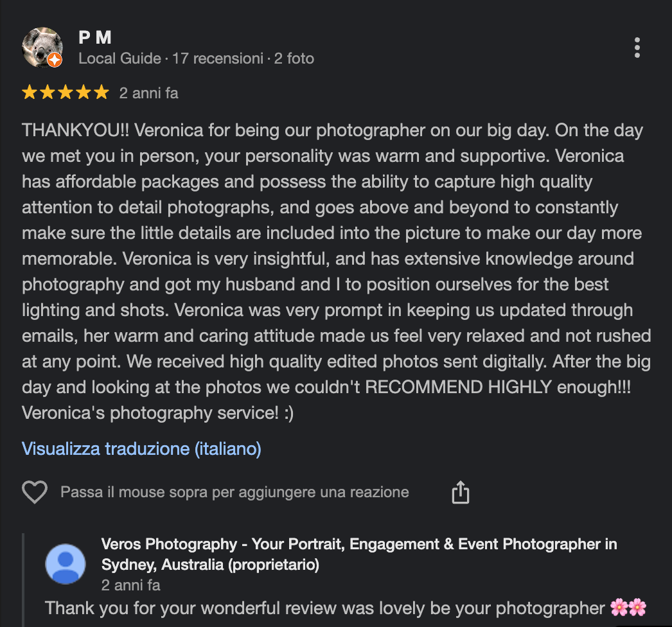
Task: Click Visualizza traduzione (italiano) link
Action: point(141,448)
